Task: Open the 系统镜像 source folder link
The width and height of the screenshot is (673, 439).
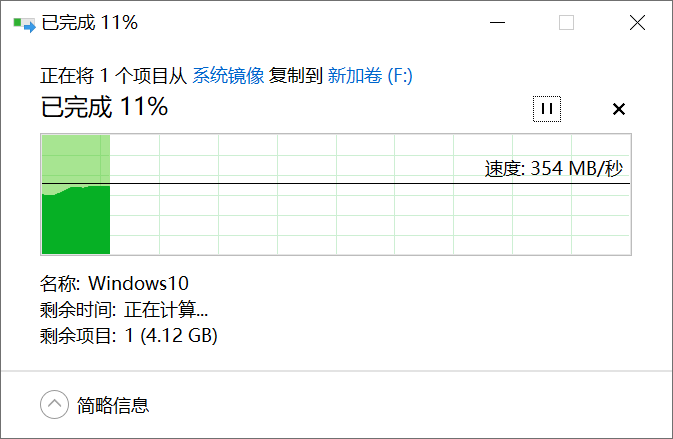Action: tap(228, 75)
